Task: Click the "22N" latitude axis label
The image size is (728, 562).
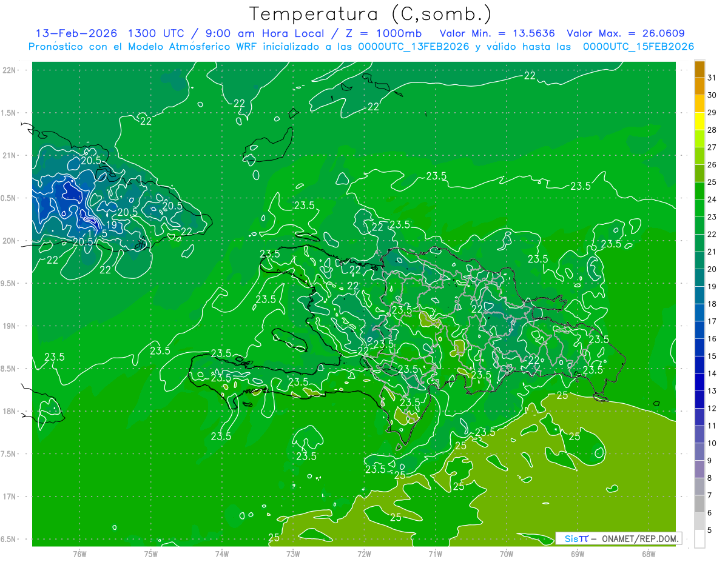Action: pos(9,70)
